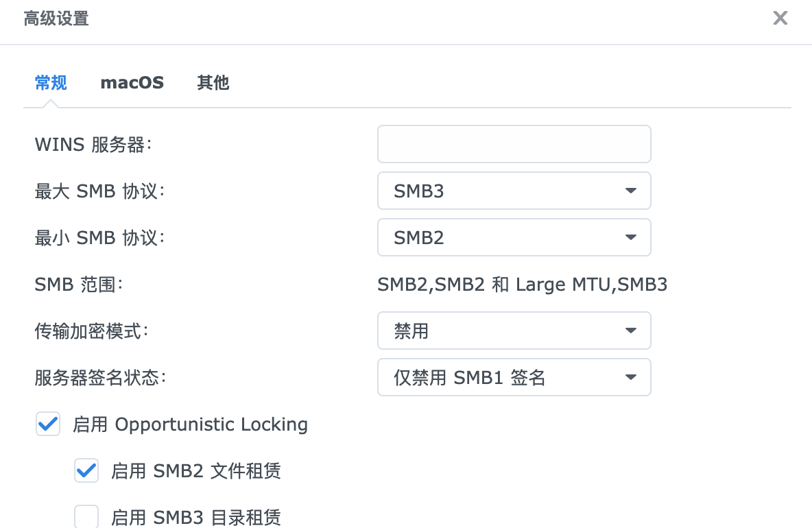Image resolution: width=812 pixels, height=528 pixels.
Task: Click the WINS 服务器 input field
Action: tap(514, 144)
